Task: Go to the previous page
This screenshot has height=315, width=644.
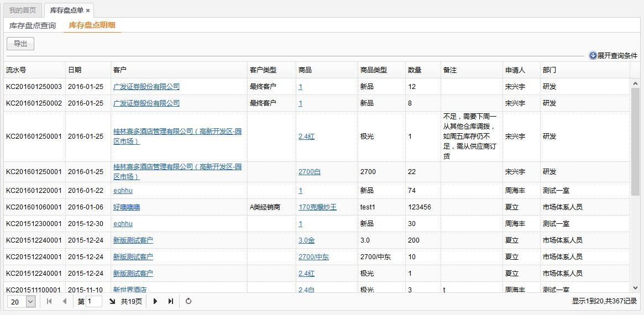Action: [65, 301]
